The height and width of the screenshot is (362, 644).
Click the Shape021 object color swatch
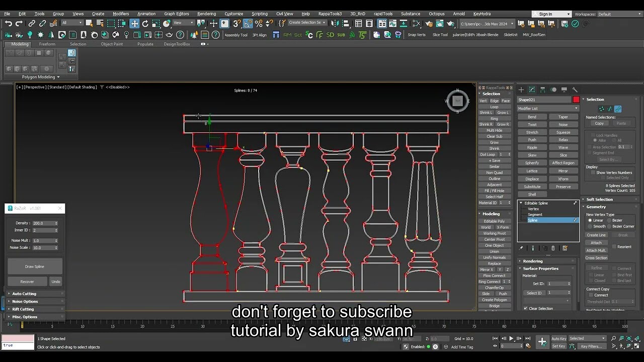(576, 99)
